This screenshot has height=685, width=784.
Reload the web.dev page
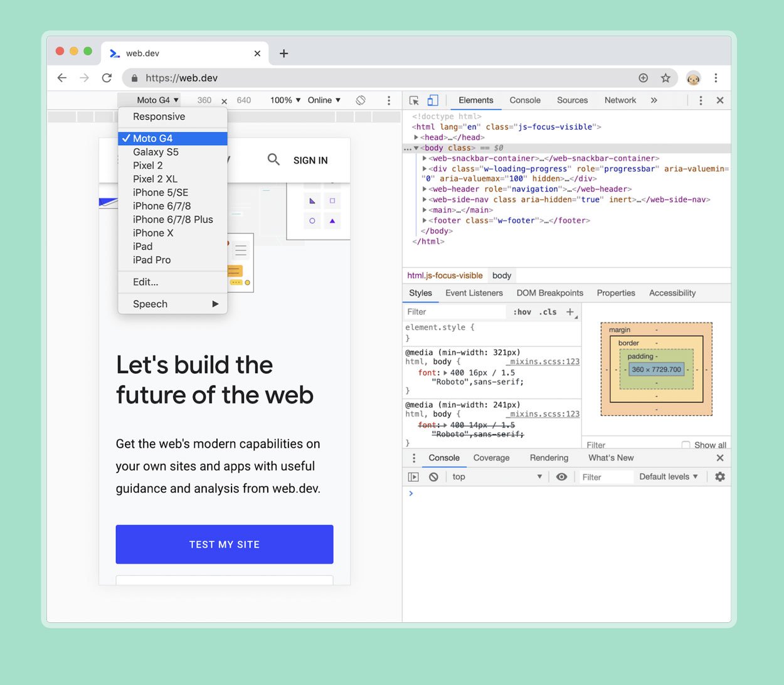pos(107,78)
